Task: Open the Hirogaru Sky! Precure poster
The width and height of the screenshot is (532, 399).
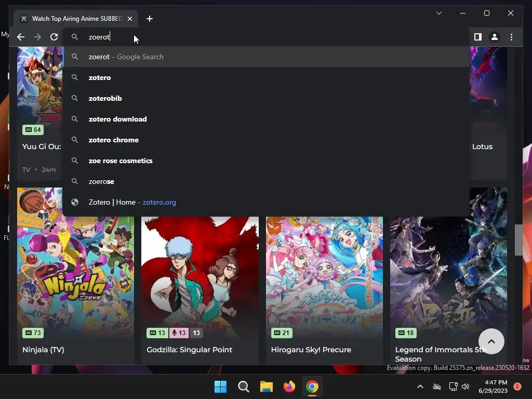Action: pos(324,277)
